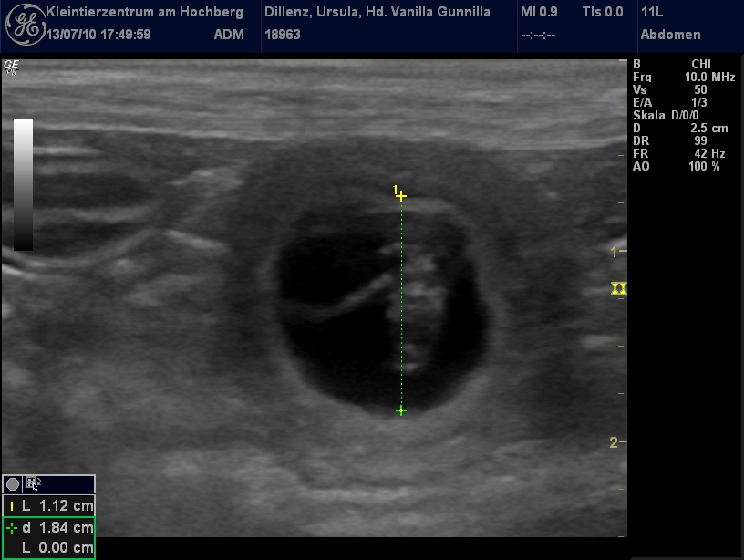Click the green caliper symbol beside 1.84 cm

11,527
